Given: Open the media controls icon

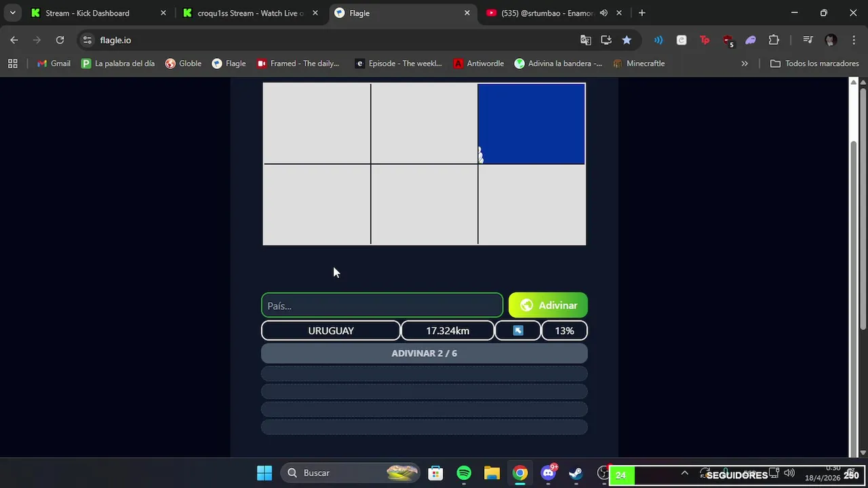Looking at the screenshot, I should pyautogui.click(x=808, y=40).
